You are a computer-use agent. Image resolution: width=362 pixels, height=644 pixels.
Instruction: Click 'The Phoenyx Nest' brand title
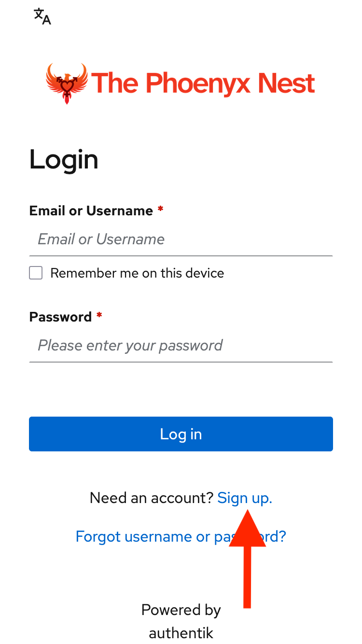point(203,83)
